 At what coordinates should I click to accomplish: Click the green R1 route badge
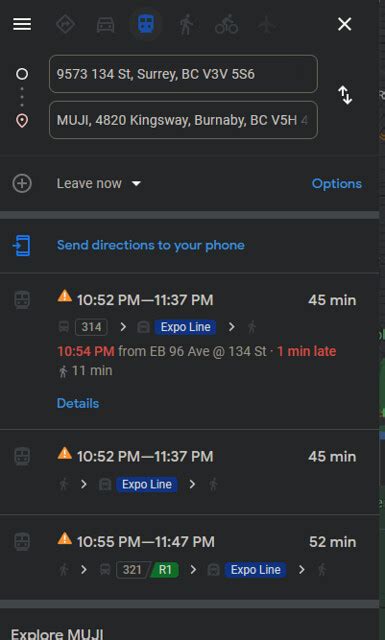coord(165,570)
